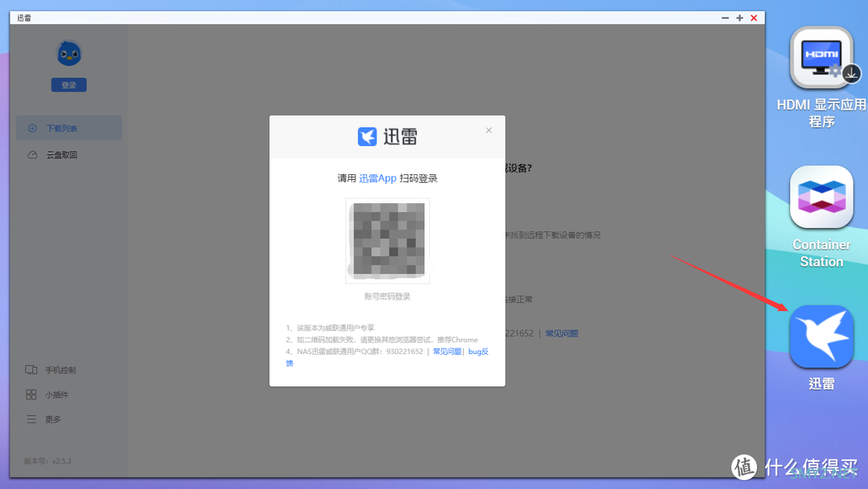Open 云盘取回 cloud retrieve menu item

(69, 154)
